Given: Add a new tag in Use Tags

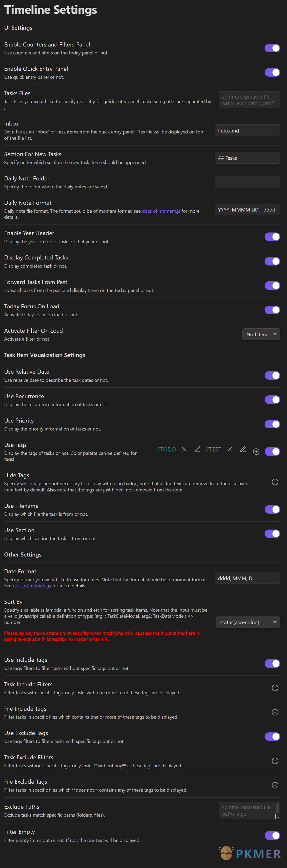Looking at the screenshot, I should tap(256, 451).
